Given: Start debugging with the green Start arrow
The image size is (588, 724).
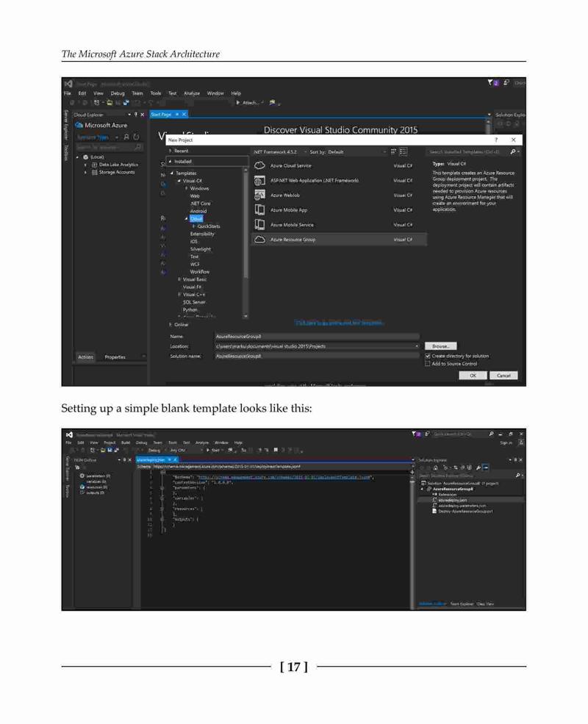Looking at the screenshot, I should 208,450.
